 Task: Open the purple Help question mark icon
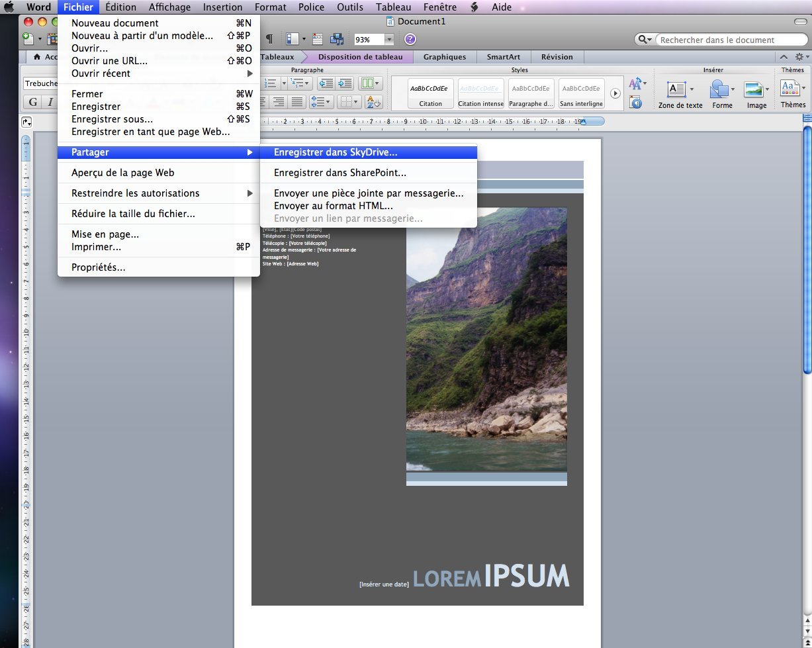pyautogui.click(x=410, y=39)
